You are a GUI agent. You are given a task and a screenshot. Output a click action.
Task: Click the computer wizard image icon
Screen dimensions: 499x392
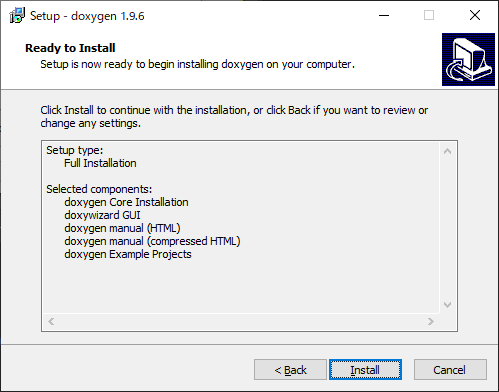468,59
